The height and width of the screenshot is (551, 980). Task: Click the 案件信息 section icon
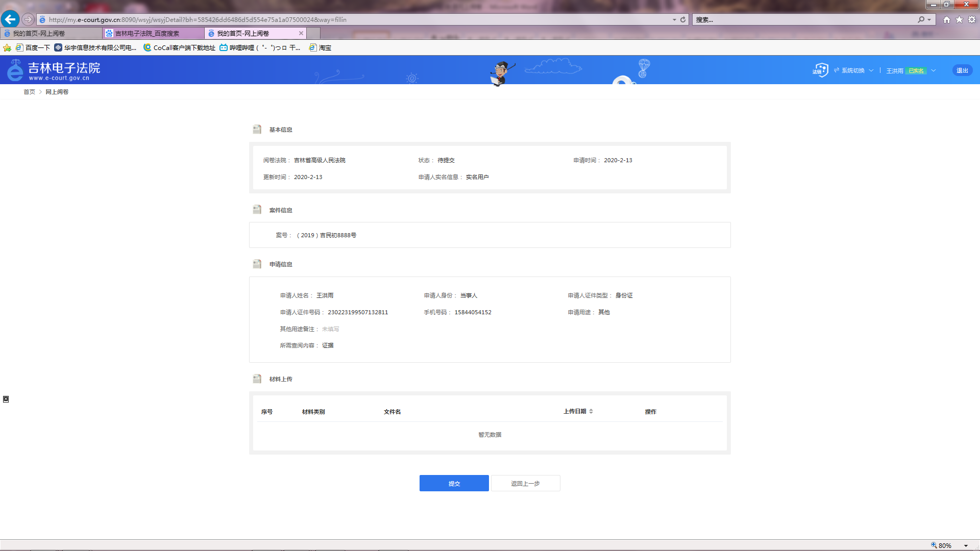(x=257, y=210)
